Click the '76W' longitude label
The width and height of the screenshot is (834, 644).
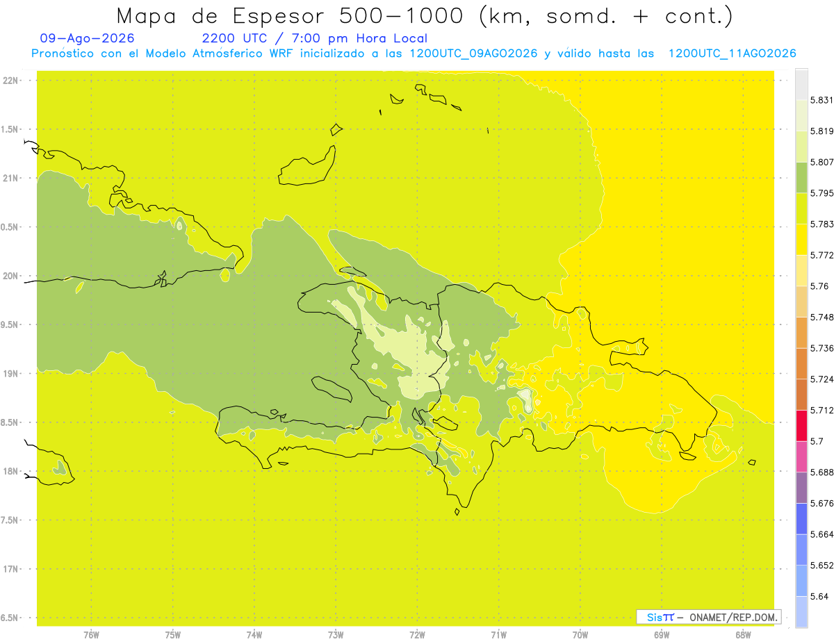(x=91, y=635)
